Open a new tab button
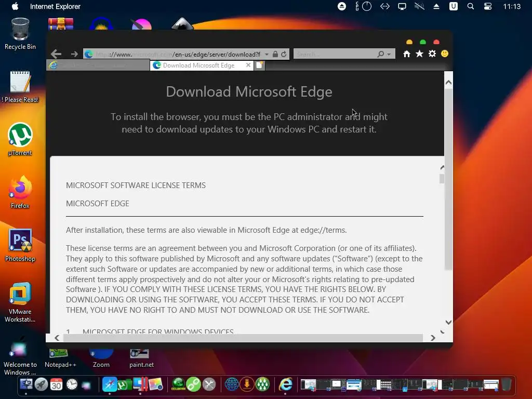532x399 pixels. tap(259, 65)
